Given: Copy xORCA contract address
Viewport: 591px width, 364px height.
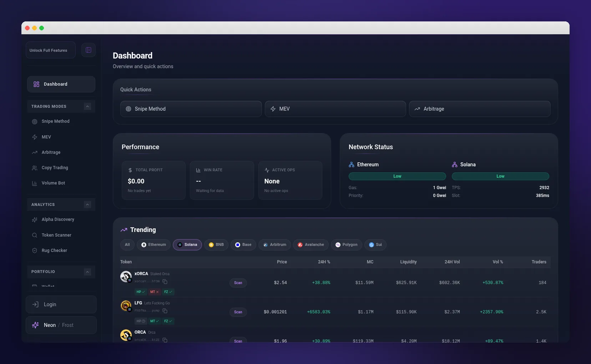Looking at the screenshot, I should coord(165,282).
